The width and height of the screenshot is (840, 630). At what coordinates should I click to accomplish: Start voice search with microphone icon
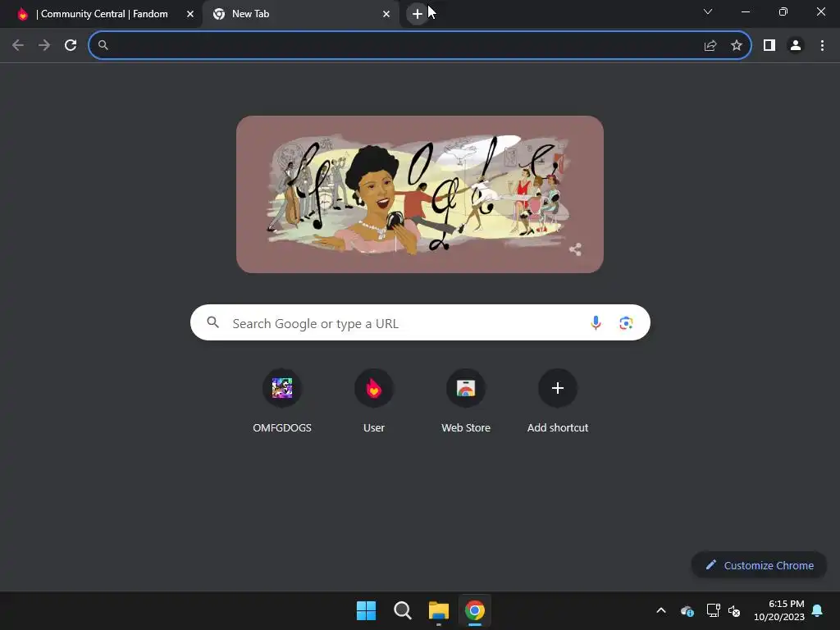(x=596, y=322)
